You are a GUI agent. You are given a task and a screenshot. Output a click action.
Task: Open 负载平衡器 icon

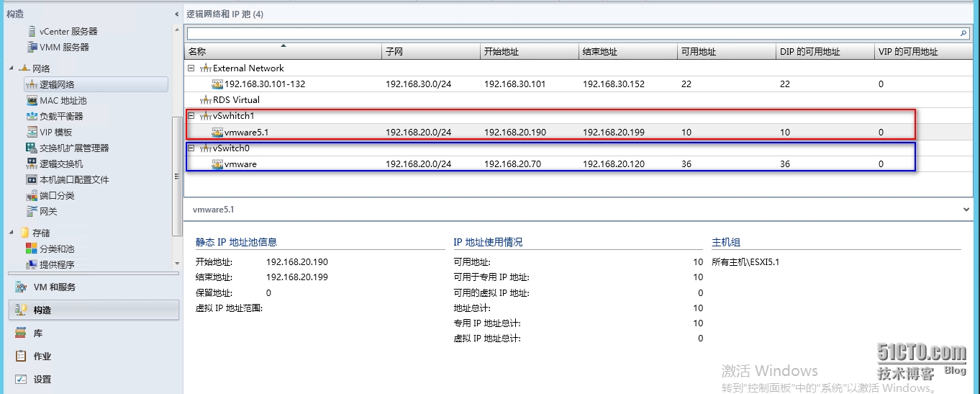(x=32, y=116)
